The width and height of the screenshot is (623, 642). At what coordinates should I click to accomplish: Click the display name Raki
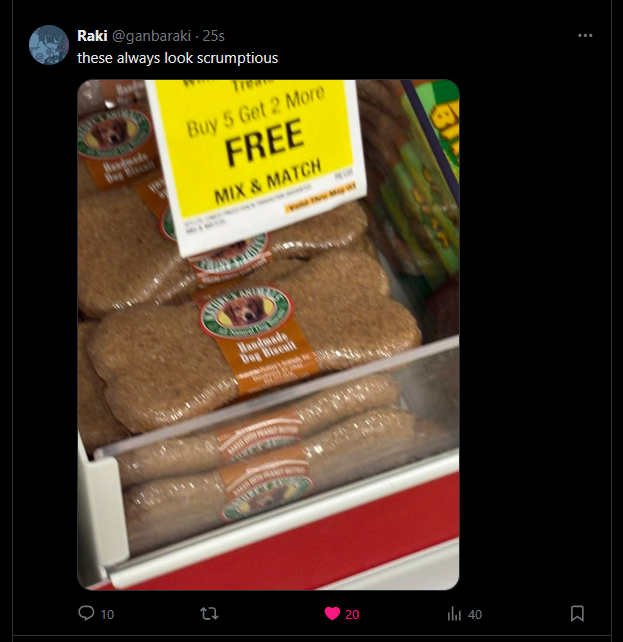[92, 36]
